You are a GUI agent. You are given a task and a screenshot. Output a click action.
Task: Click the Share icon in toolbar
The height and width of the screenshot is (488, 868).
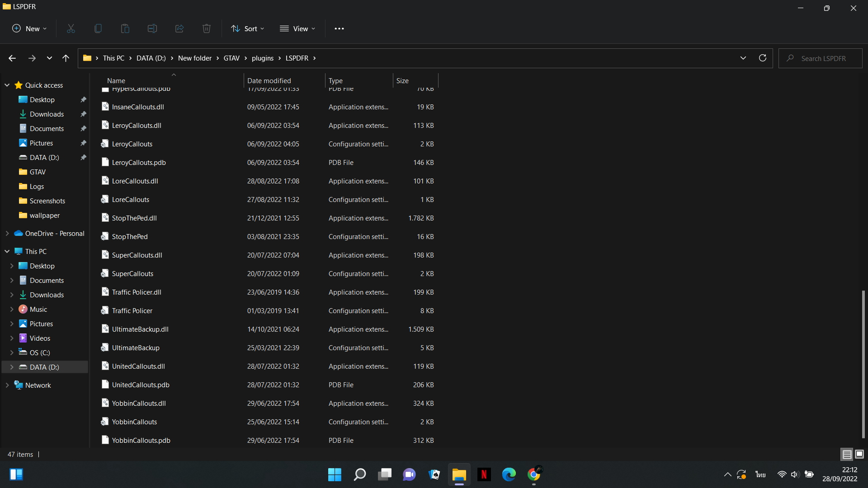pos(179,28)
